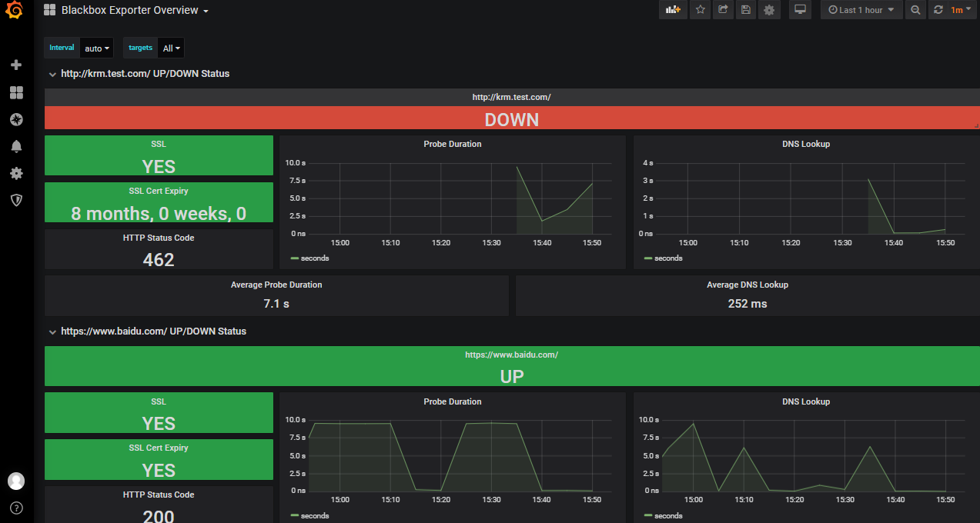Share the dashboard via share icon
Screen dimensions: 980x523
pyautogui.click(x=723, y=10)
